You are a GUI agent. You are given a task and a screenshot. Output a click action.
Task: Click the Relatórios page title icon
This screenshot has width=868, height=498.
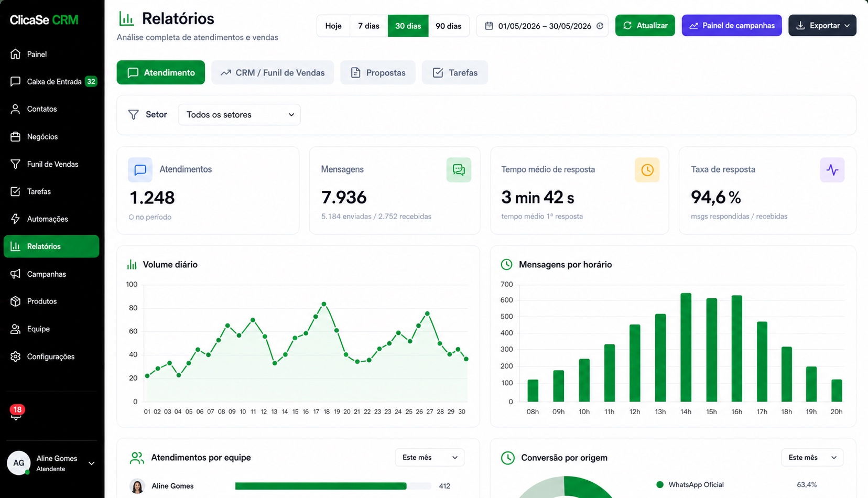point(126,19)
